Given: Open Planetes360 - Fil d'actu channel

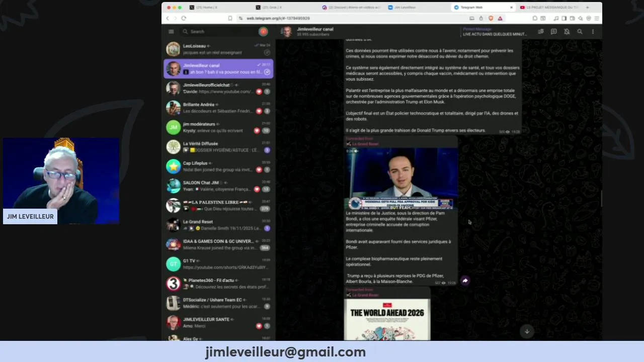Looking at the screenshot, I should click(x=218, y=284).
